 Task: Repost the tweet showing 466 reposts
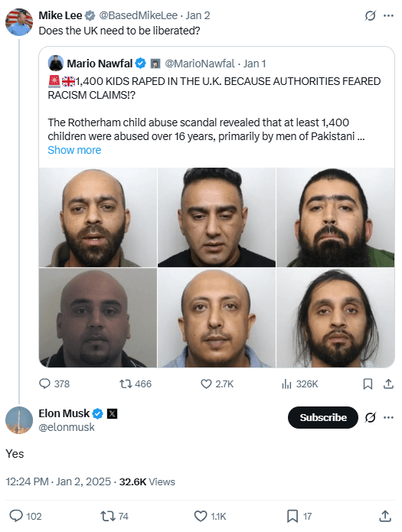pos(126,383)
